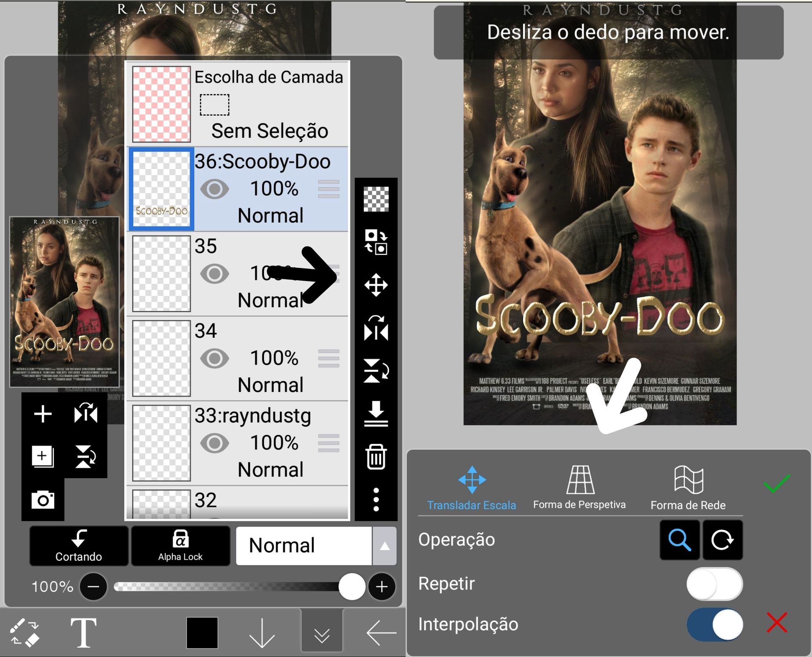Add new layer with plus icon
812x657 pixels.
pos(43,414)
